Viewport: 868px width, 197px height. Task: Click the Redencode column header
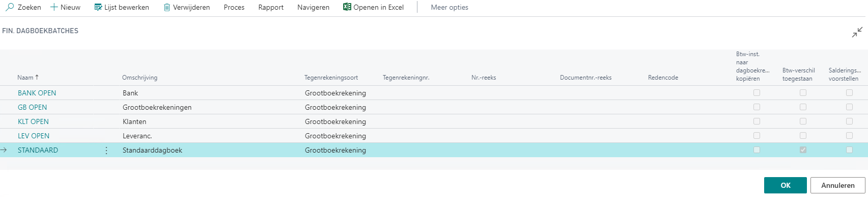(x=663, y=78)
